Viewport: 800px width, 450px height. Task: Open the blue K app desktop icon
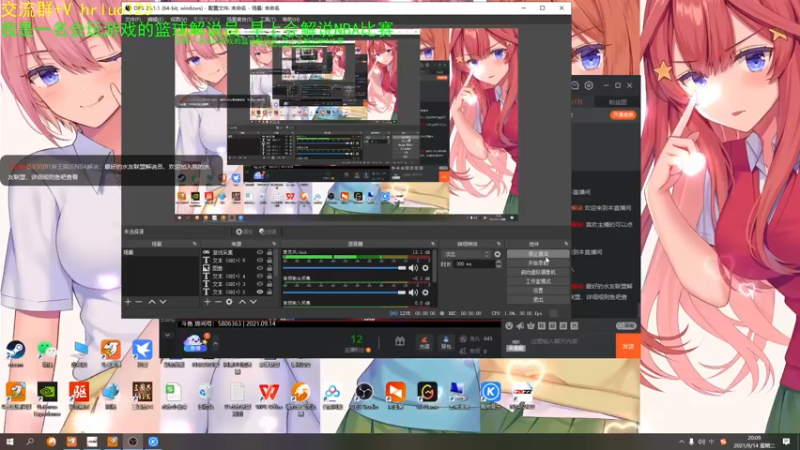pyautogui.click(x=490, y=395)
